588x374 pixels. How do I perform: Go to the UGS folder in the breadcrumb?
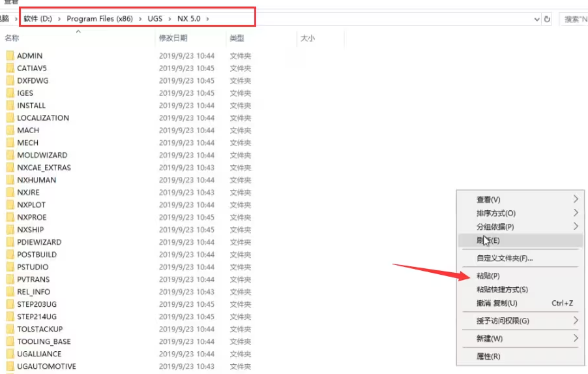pos(155,19)
